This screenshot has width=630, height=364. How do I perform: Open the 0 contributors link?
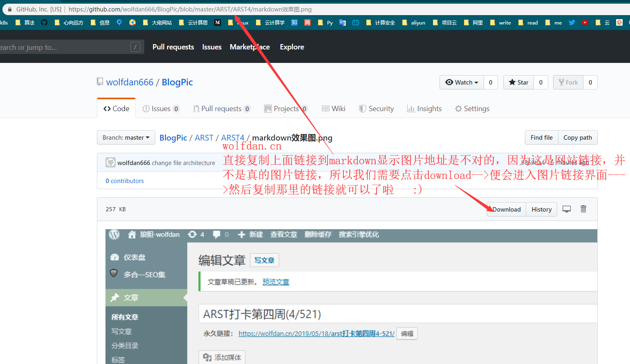[x=125, y=181]
